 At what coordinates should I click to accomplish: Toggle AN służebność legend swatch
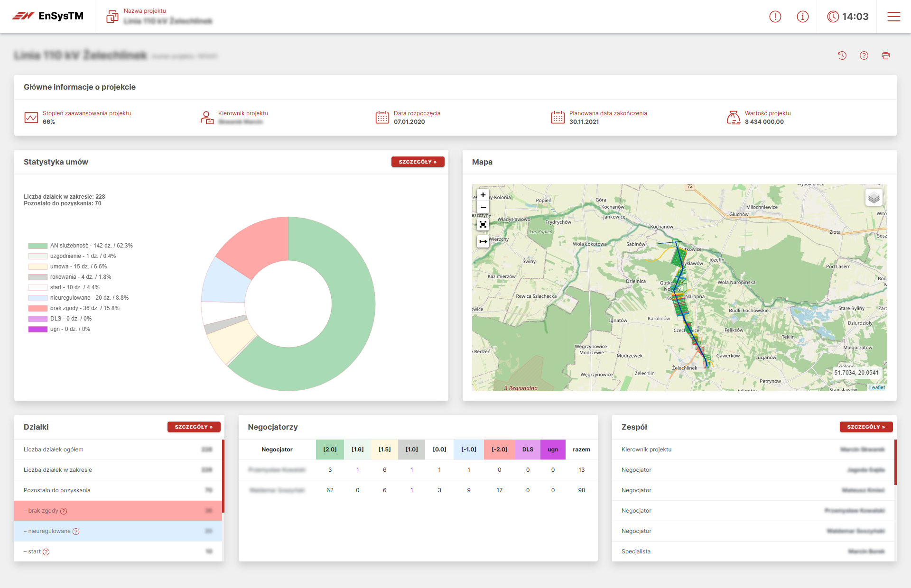click(x=37, y=246)
